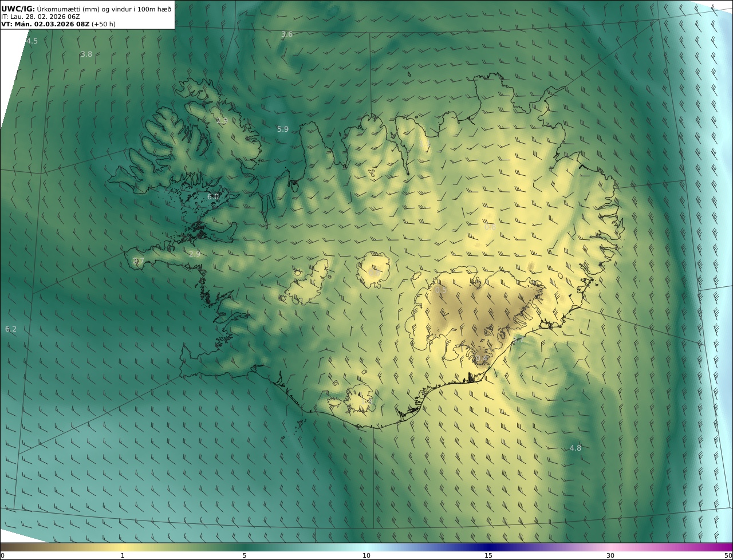
Task: Click the '0.5' value label over the glacier
Action: point(441,291)
